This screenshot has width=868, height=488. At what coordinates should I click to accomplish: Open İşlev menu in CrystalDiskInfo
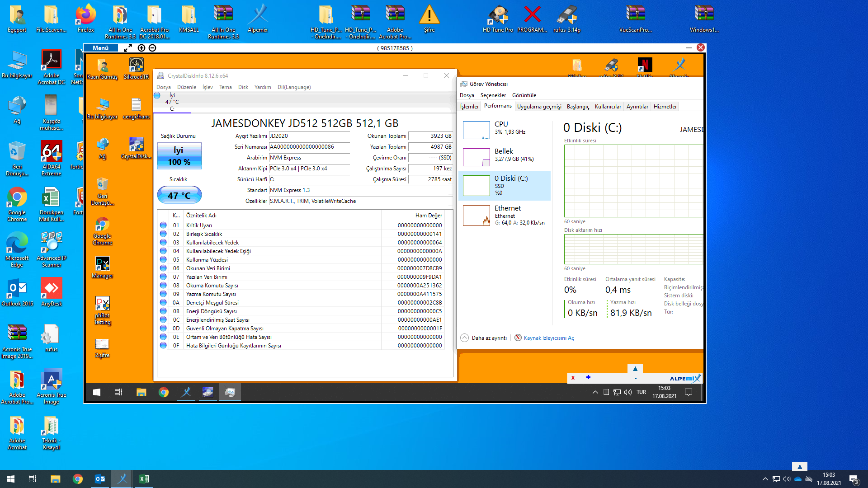[208, 87]
